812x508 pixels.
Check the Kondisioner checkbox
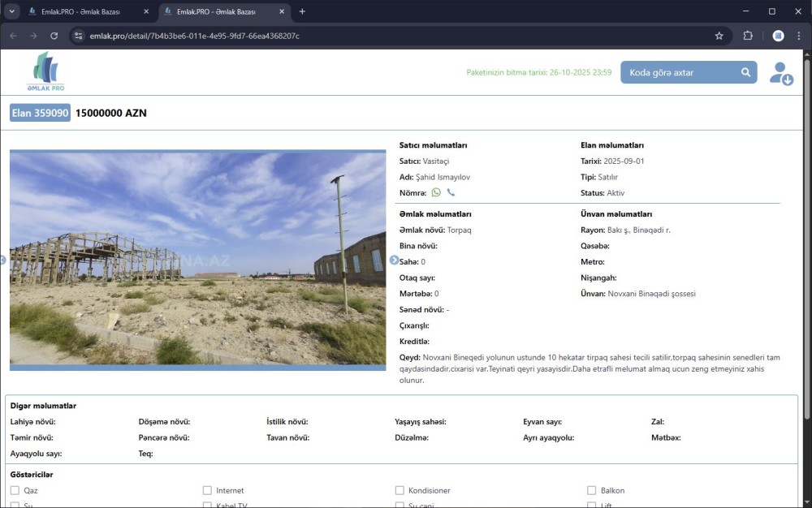click(400, 490)
